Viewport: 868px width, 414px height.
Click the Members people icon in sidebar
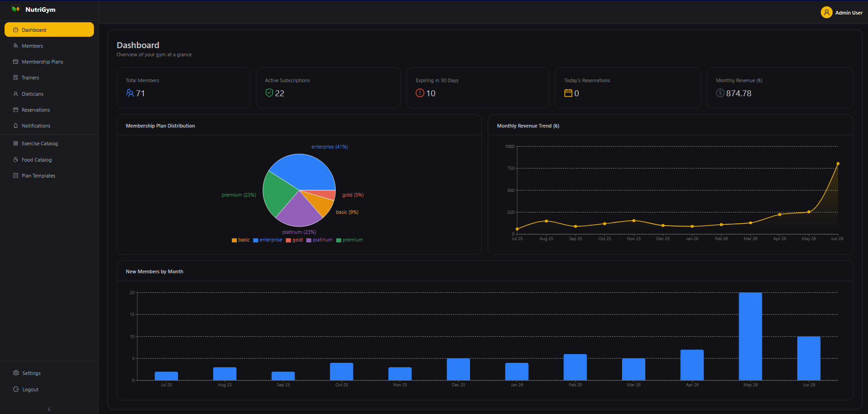tap(16, 46)
